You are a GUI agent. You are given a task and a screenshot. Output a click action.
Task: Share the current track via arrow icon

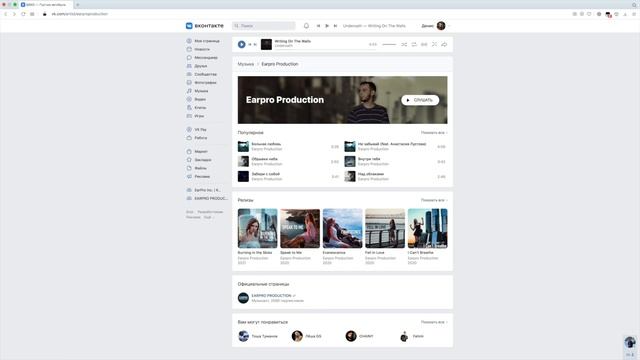444,44
